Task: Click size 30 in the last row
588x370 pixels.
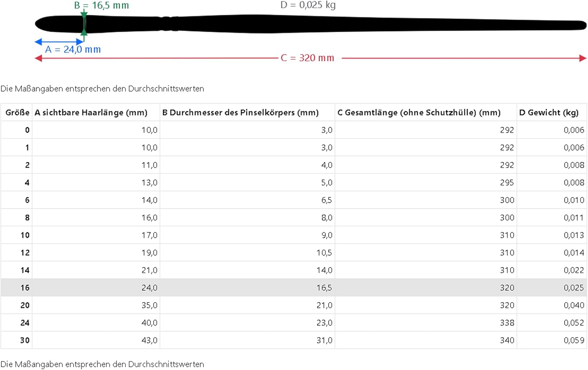Action: pyautogui.click(x=25, y=340)
